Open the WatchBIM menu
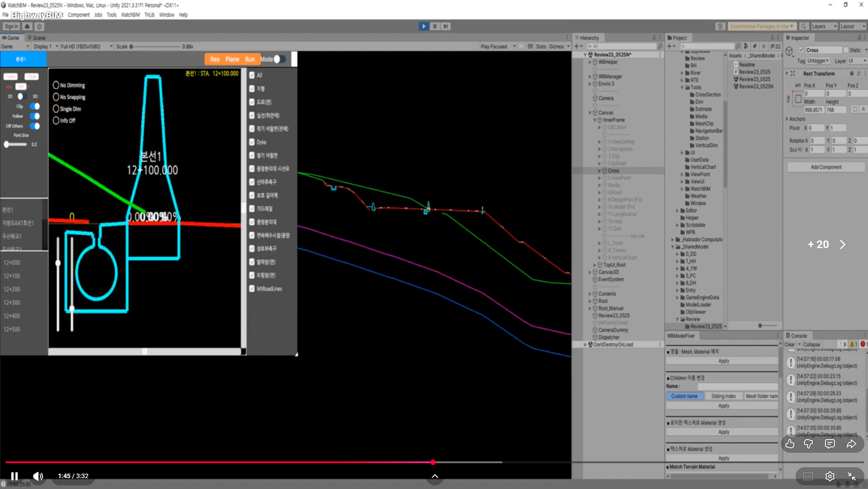The width and height of the screenshot is (868, 489). tap(130, 15)
